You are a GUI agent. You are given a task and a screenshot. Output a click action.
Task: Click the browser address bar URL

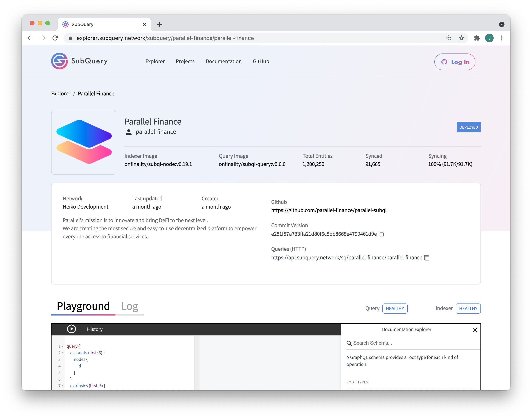coord(165,38)
